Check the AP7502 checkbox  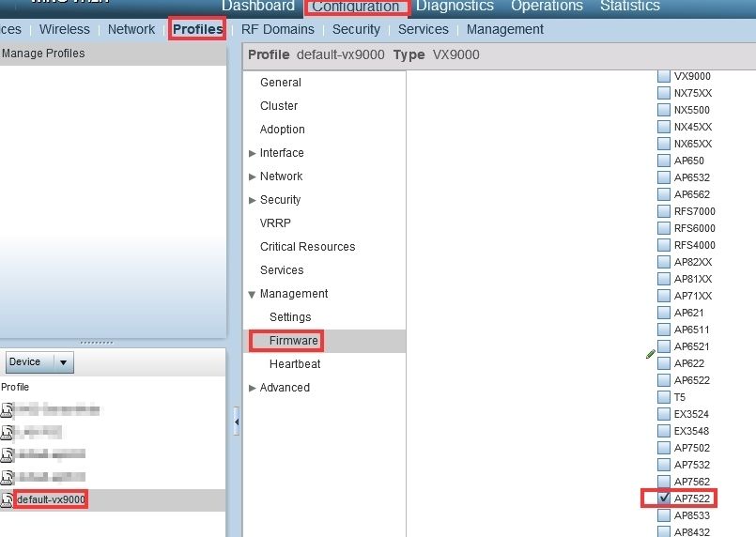[664, 448]
